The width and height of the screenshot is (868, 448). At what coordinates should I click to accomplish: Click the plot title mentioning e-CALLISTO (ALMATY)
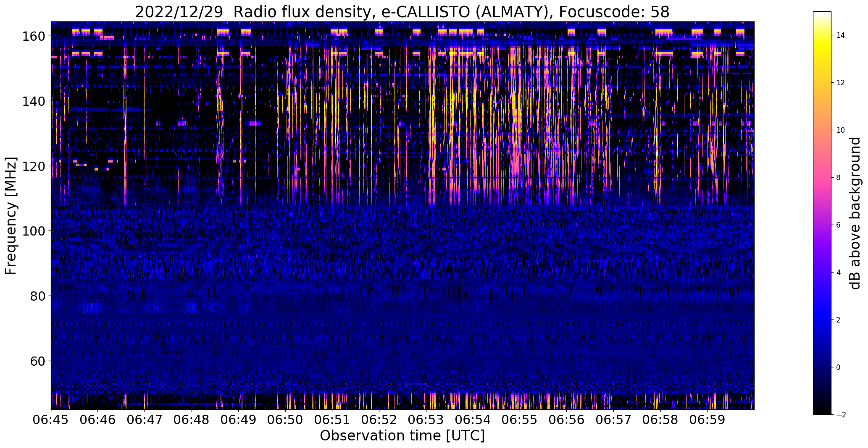pos(402,12)
